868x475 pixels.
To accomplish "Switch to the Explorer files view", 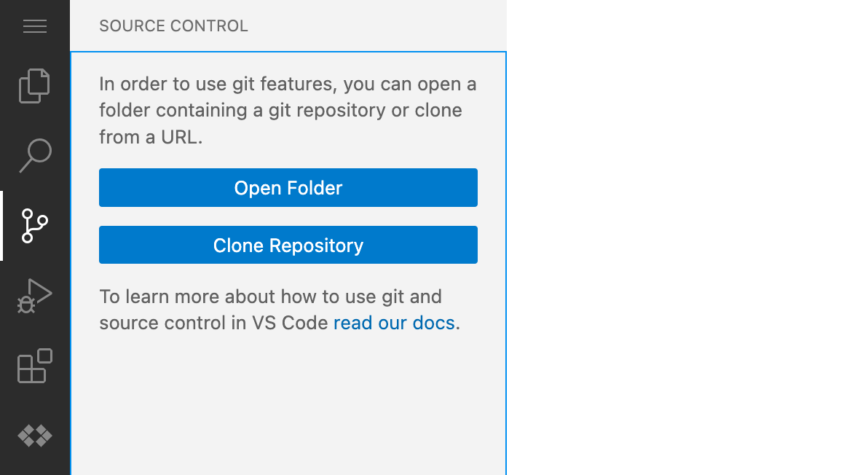I will point(35,86).
